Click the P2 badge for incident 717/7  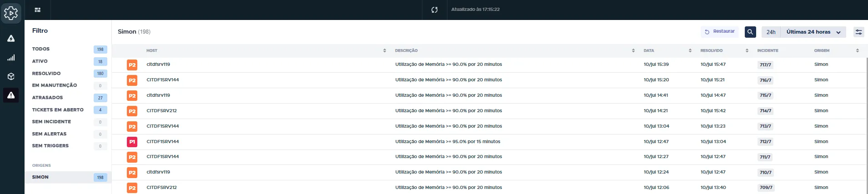coord(132,65)
